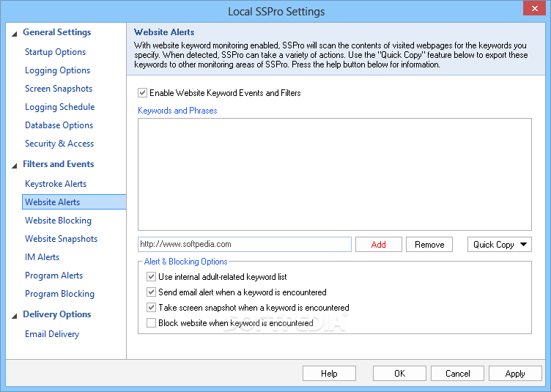The width and height of the screenshot is (551, 392).
Task: Go to Email Delivery page
Action: click(51, 334)
